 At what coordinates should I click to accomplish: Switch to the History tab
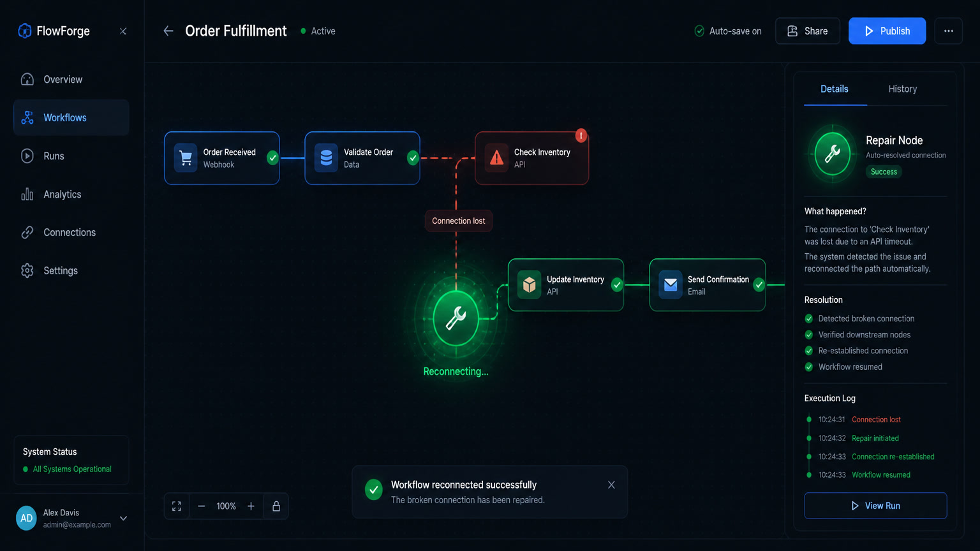click(x=903, y=89)
